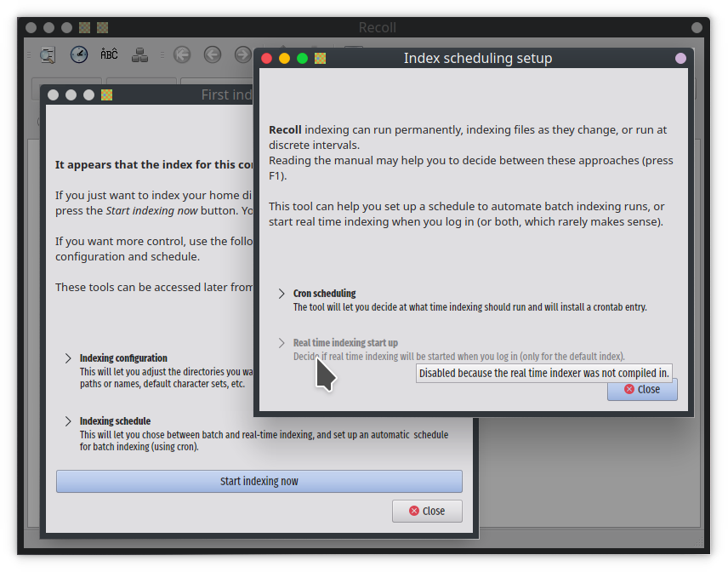Screen dimensions: 728x572
Task: Click Close in the First indexing dialog
Action: click(x=427, y=511)
